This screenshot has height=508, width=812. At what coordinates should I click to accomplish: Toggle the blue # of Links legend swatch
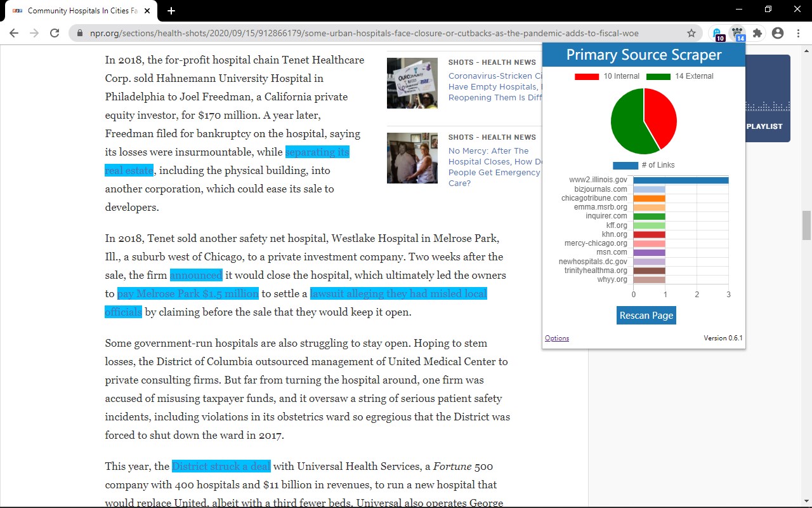click(x=625, y=165)
